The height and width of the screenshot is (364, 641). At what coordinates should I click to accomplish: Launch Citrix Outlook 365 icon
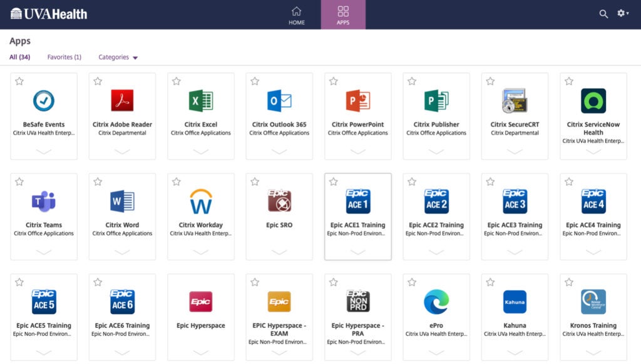point(279,101)
